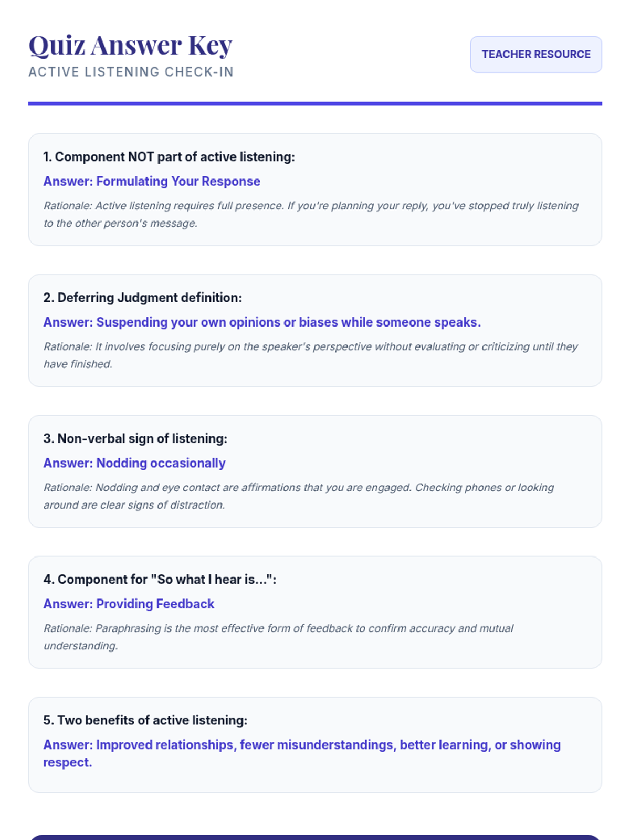Image resolution: width=630 pixels, height=840 pixels.
Task: Click rationale about nodding and eye contact
Action: pyautogui.click(x=299, y=496)
